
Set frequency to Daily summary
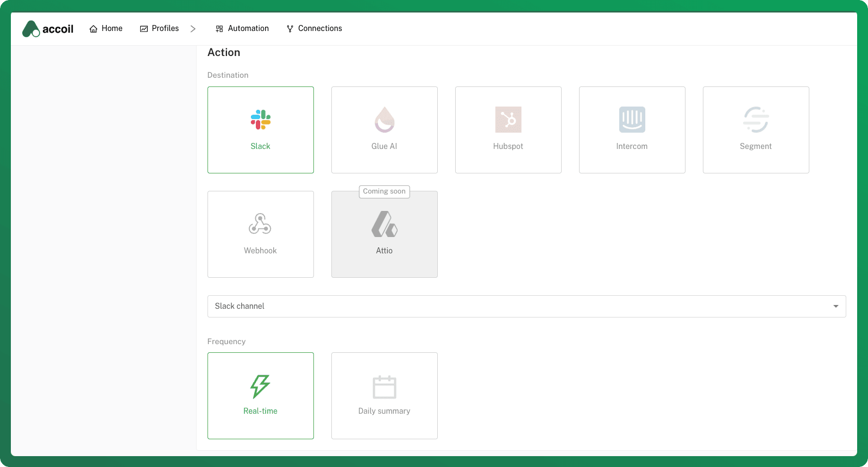point(385,396)
